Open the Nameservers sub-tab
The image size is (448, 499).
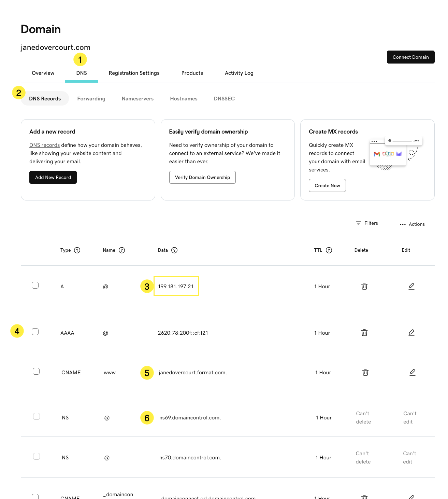(x=138, y=99)
